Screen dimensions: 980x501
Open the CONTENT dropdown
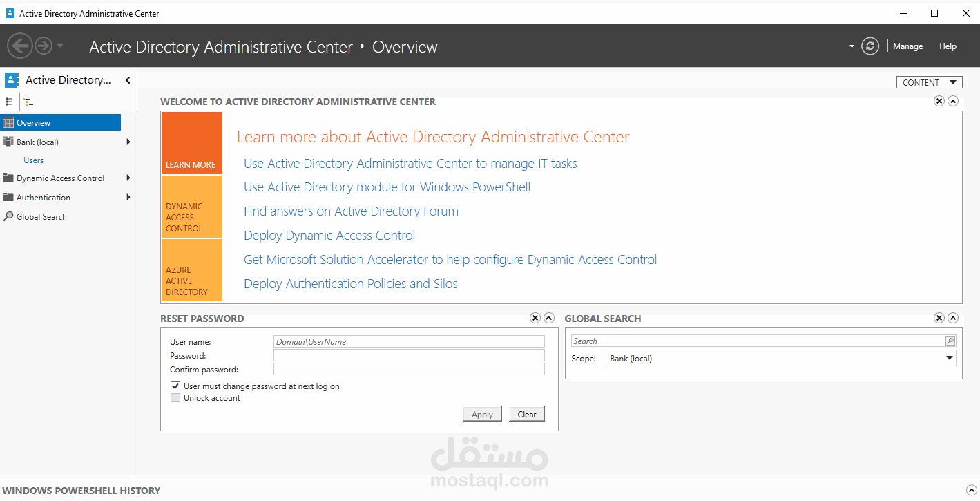click(x=930, y=82)
